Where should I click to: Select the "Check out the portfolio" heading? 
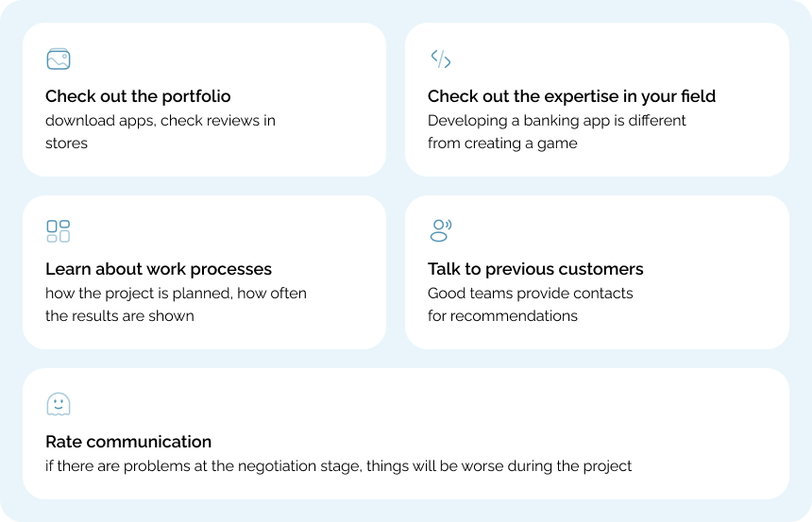tap(138, 96)
